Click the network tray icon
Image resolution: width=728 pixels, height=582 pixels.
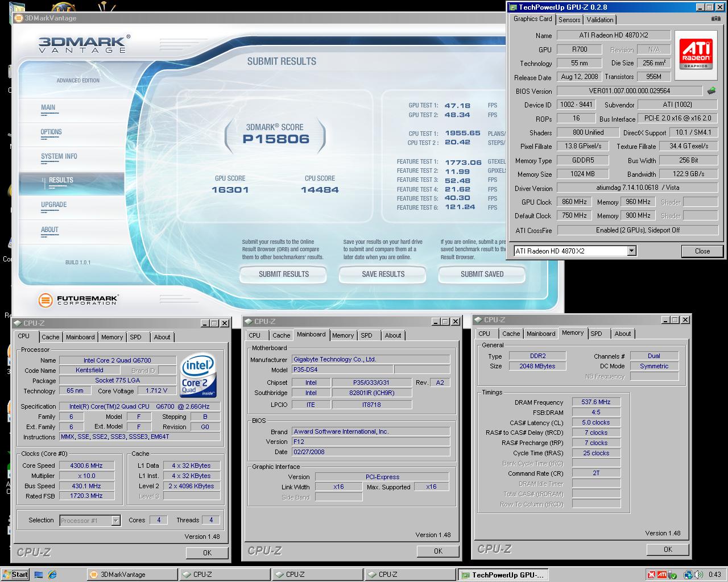click(688, 575)
